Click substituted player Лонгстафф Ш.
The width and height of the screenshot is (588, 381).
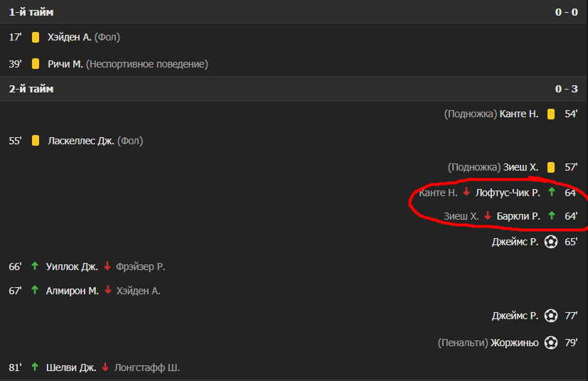[147, 367]
